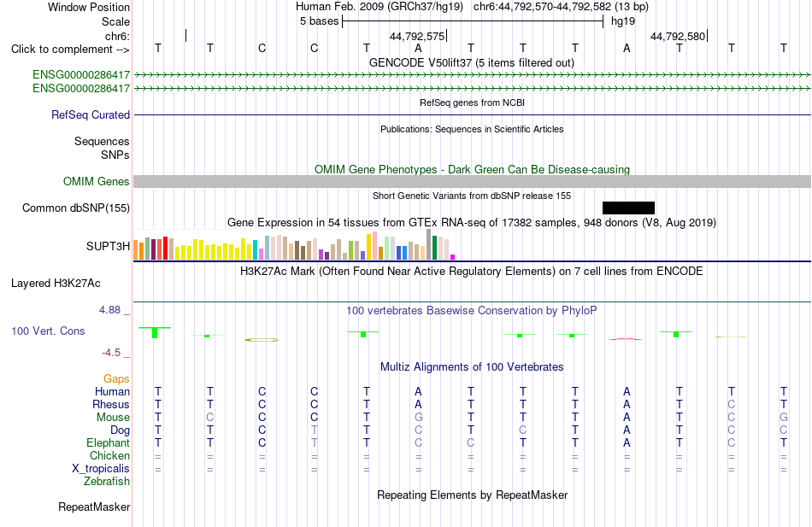This screenshot has width=812, height=527.
Task: Open the Common dbSNP(155) label
Action: pyautogui.click(x=75, y=208)
